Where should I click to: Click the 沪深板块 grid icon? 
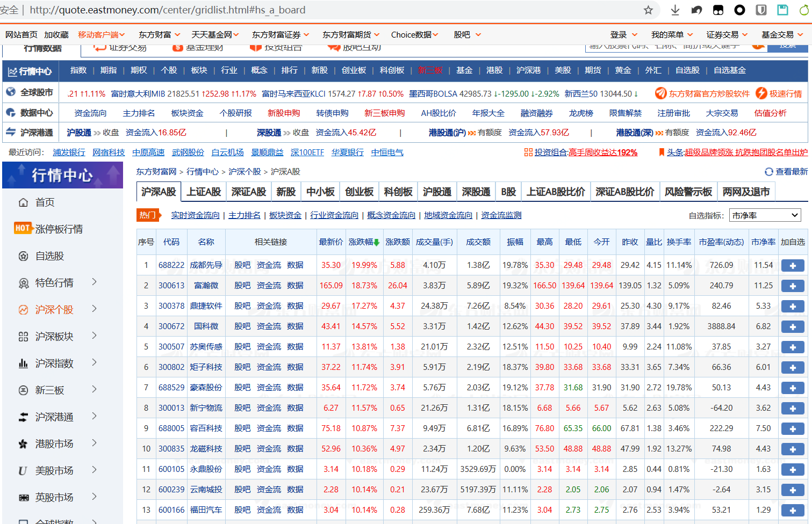[x=23, y=337]
